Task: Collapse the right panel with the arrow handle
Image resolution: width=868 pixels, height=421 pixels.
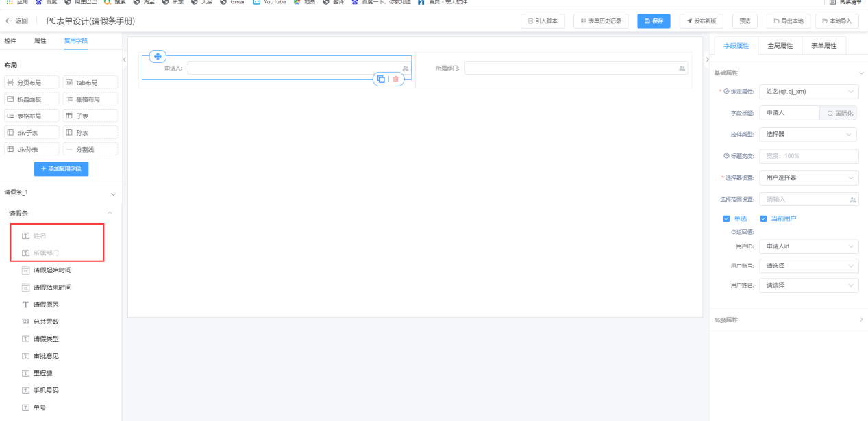Action: point(707,60)
